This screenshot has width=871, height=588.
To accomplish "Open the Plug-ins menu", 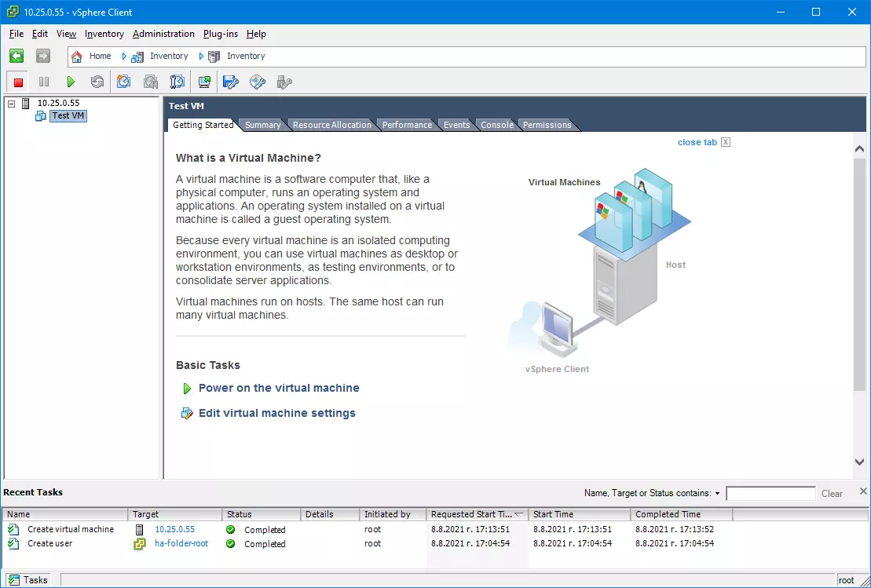I will coord(221,34).
